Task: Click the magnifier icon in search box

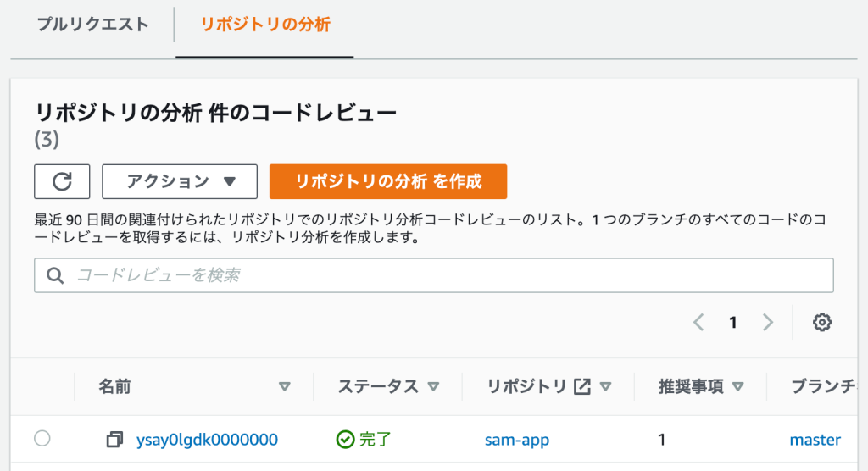Action: click(56, 275)
